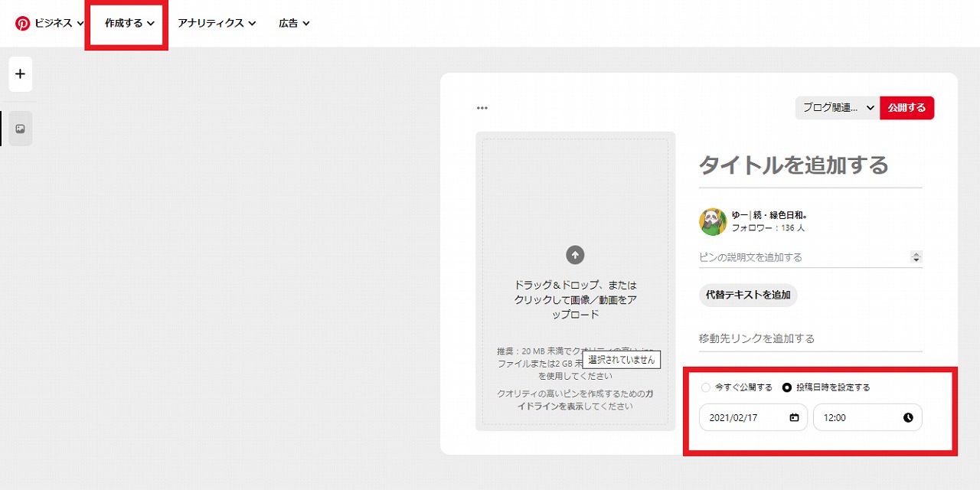Open the ビジネス dropdown menu
The image size is (980, 490).
[x=59, y=24]
